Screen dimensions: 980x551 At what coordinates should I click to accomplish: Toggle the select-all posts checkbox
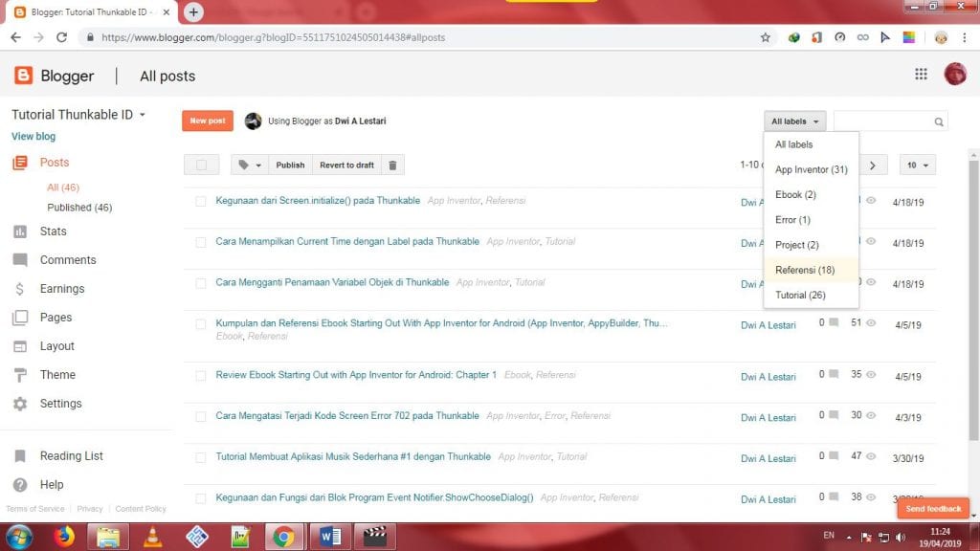click(201, 165)
